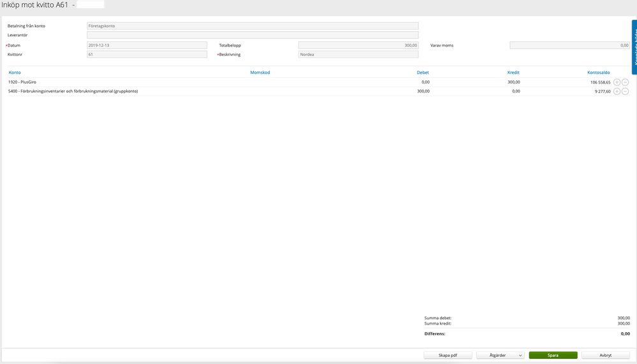
Task: Remove the 1920 PlusGiro row
Action: pyautogui.click(x=625, y=82)
